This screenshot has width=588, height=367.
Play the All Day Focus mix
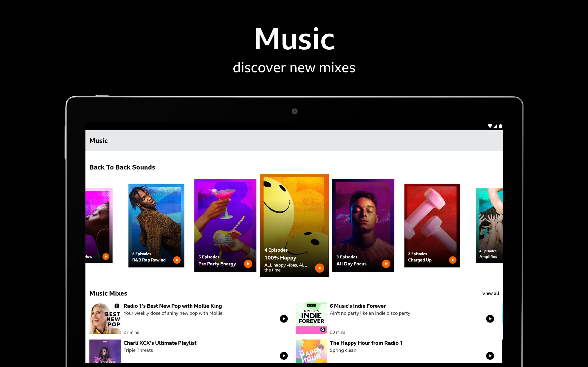pos(386,264)
